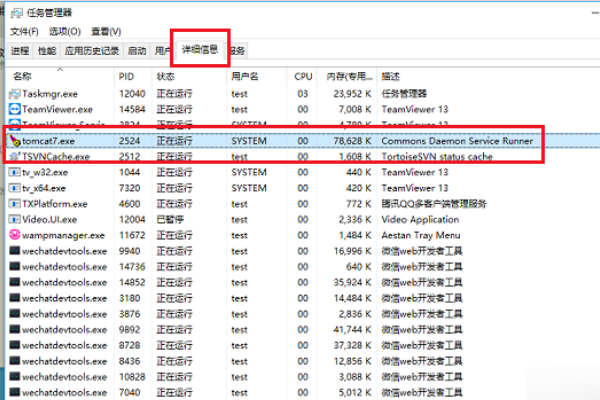Select the tv_w32.exe process name

coord(45,173)
